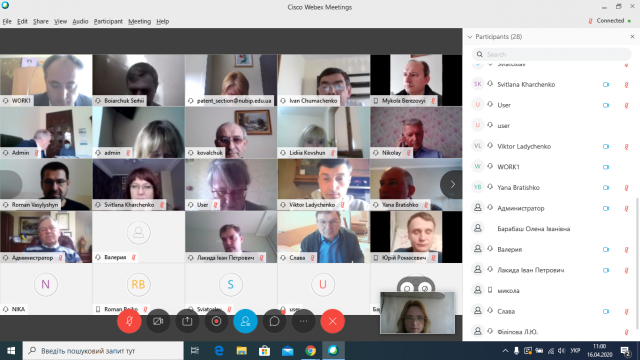
Task: Show hidden system tray icons
Action: coord(505,351)
